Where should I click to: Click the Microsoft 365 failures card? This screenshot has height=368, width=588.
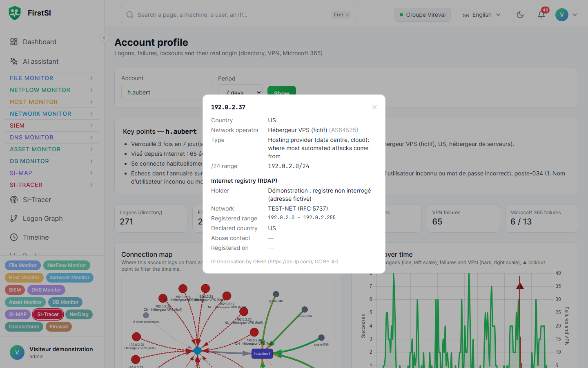tap(541, 218)
